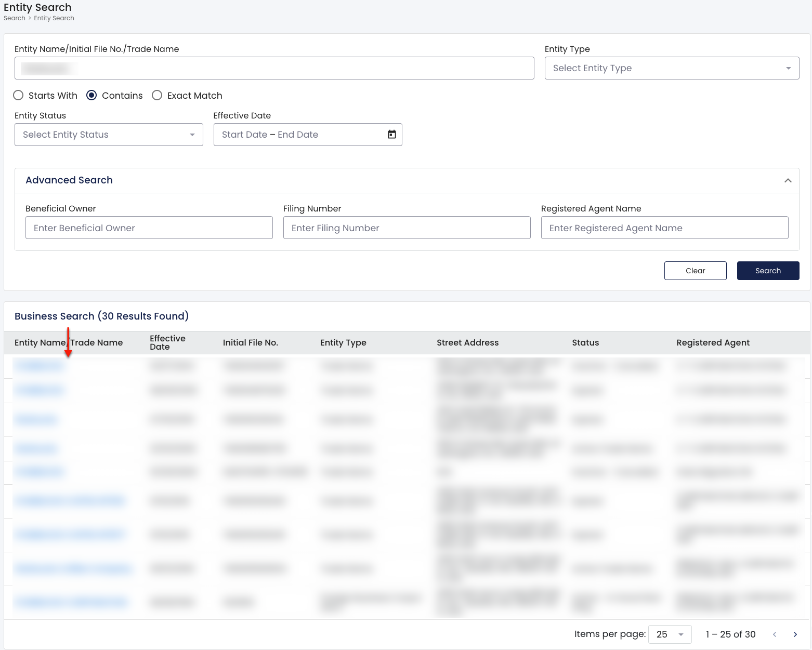Open the Entity Status dropdown
Screen dimensions: 812x650
[x=109, y=135]
